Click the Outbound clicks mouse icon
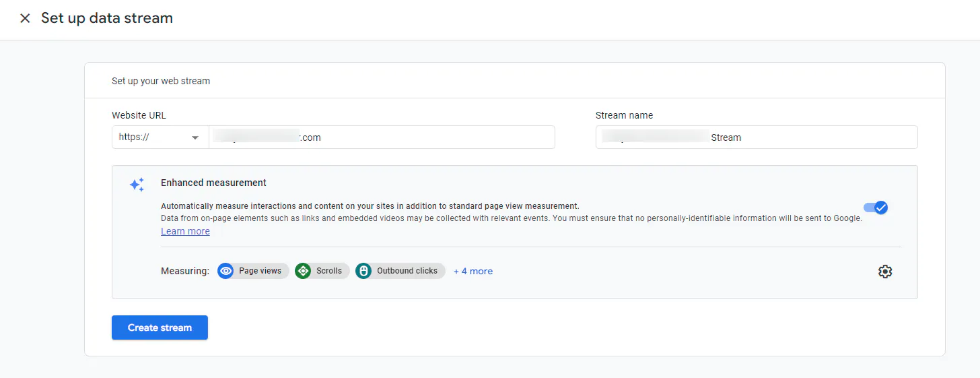This screenshot has width=980, height=378. 363,271
